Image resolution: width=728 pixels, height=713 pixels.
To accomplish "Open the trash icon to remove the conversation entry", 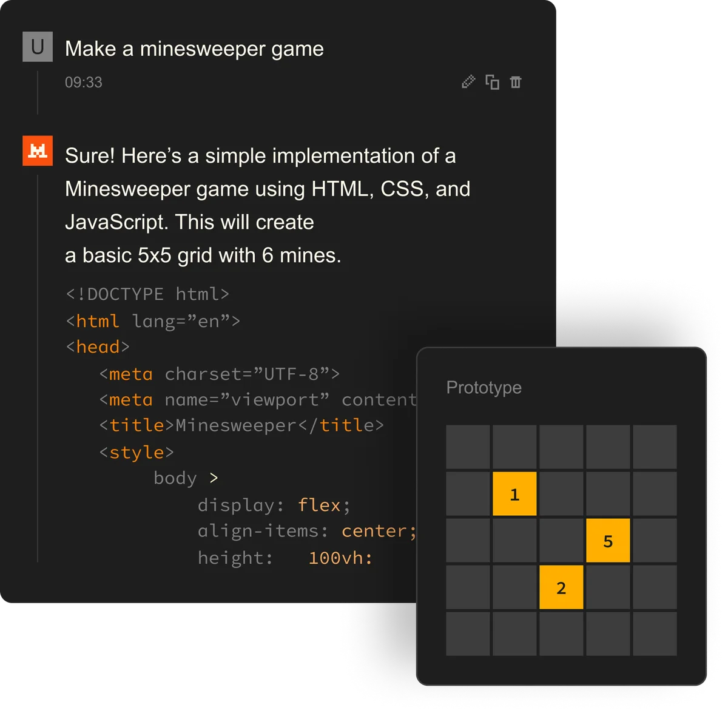I will click(516, 82).
